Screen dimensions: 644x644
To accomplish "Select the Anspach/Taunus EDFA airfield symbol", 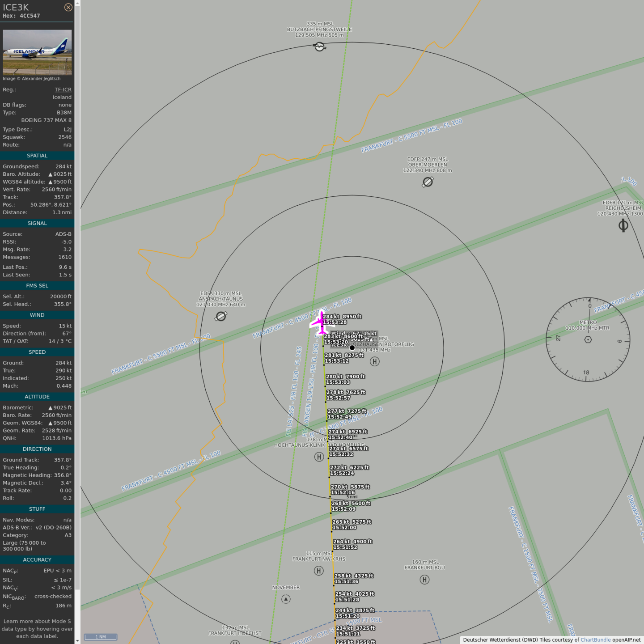I will (221, 316).
